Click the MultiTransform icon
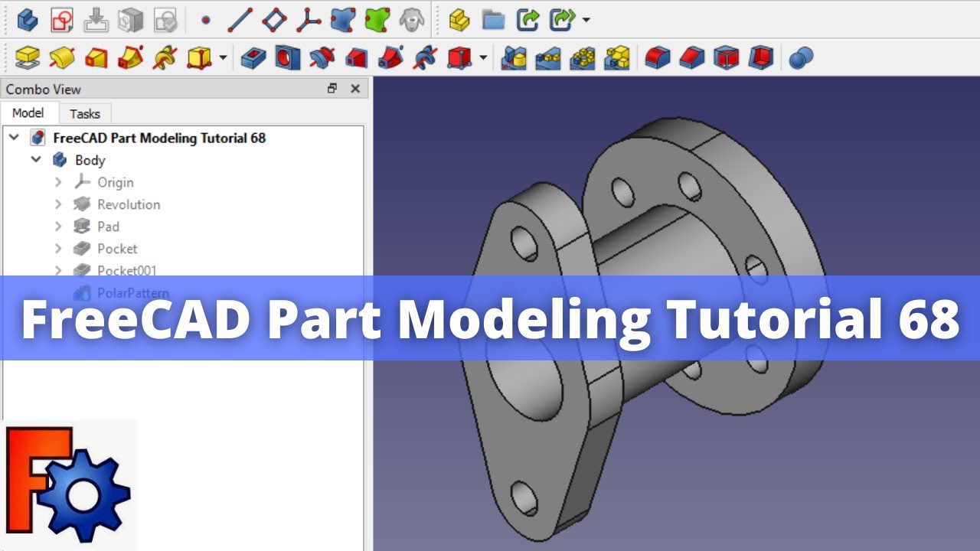 [x=617, y=57]
